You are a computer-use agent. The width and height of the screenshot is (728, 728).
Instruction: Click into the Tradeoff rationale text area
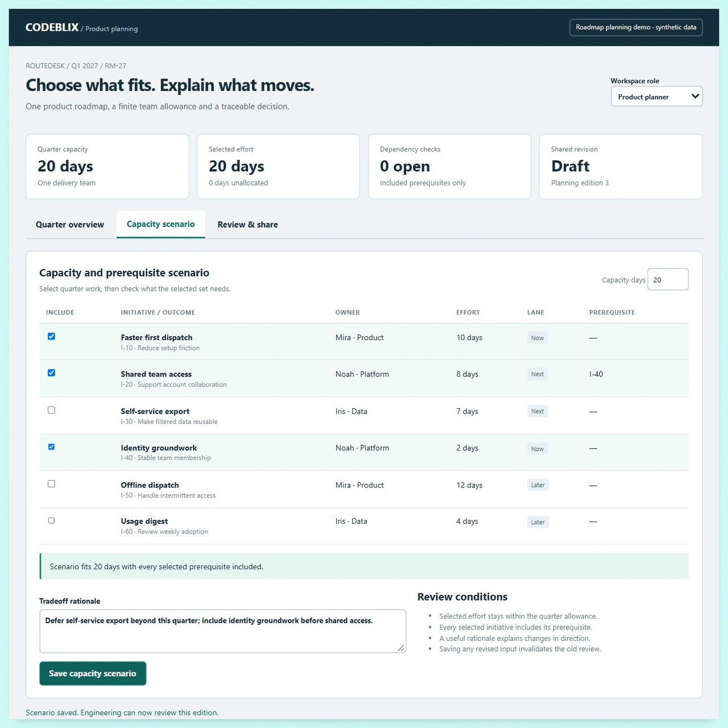click(222, 631)
